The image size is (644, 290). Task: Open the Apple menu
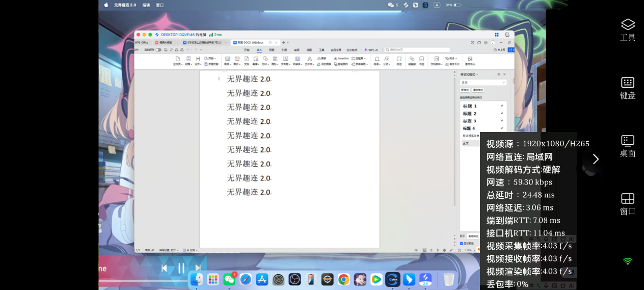point(106,5)
